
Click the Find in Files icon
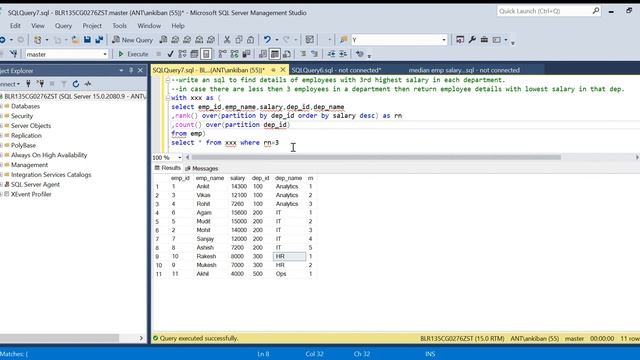click(x=344, y=40)
